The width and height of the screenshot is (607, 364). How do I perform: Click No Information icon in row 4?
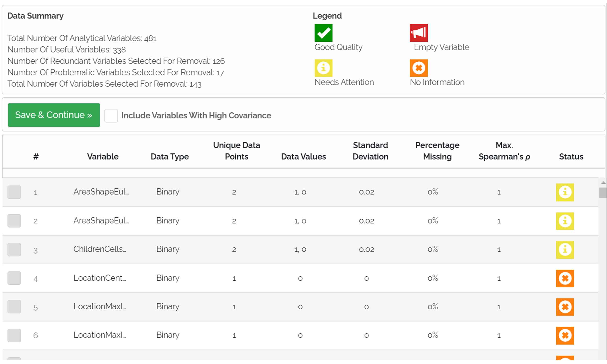click(565, 278)
